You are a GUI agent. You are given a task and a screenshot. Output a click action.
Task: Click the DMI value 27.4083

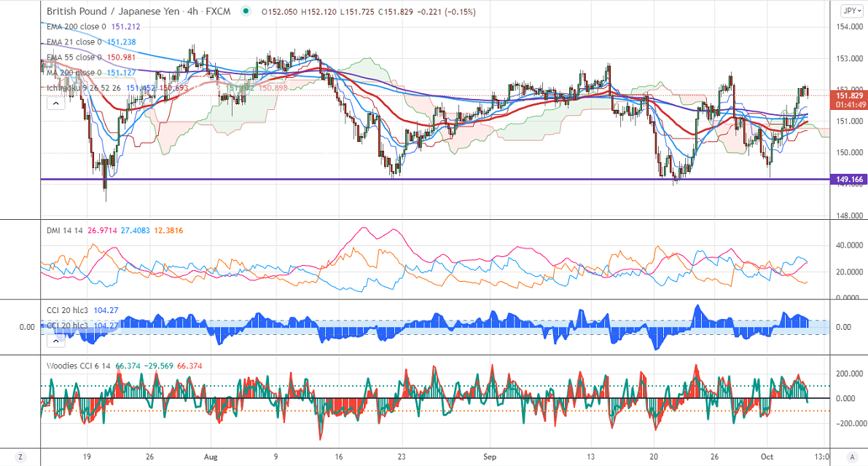click(x=136, y=231)
